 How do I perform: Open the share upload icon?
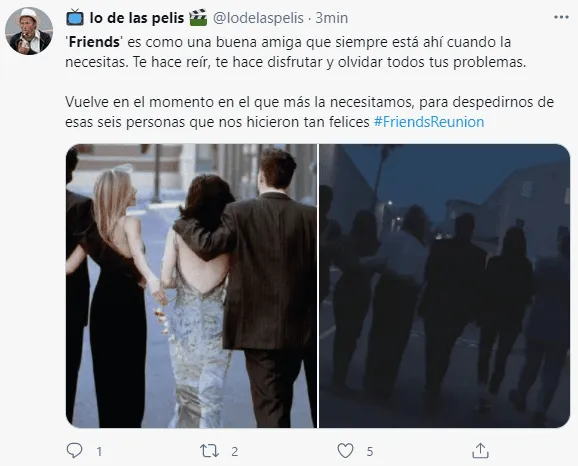(x=480, y=451)
